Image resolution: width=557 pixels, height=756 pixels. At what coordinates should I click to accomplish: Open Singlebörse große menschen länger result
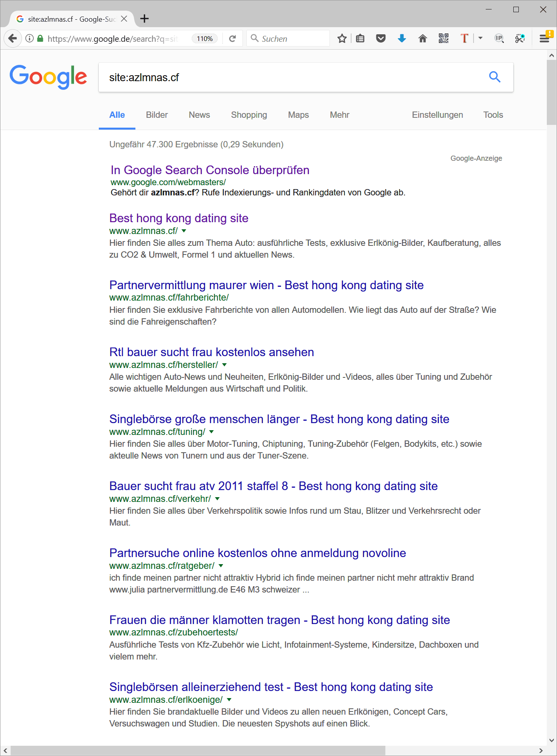(x=279, y=419)
